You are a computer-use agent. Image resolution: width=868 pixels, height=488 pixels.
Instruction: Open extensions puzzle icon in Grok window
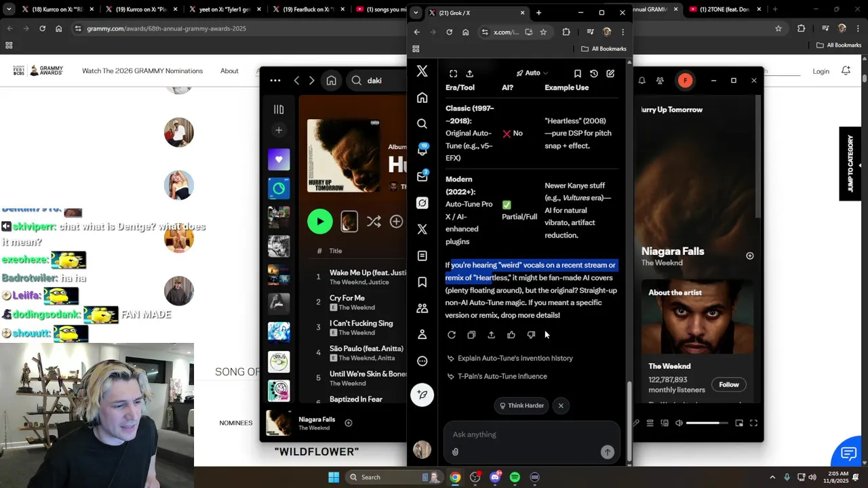[566, 32]
